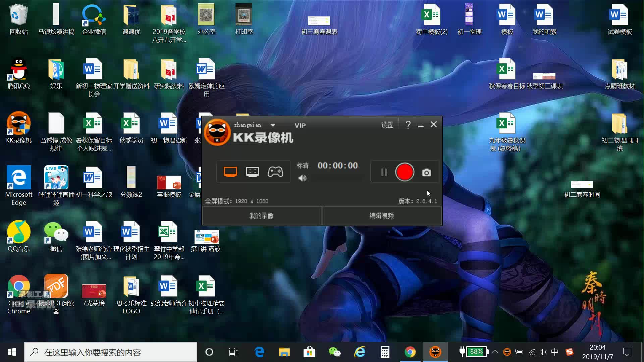Drag the recording timer display
Viewport: 644px width, 362px height.
click(x=337, y=165)
